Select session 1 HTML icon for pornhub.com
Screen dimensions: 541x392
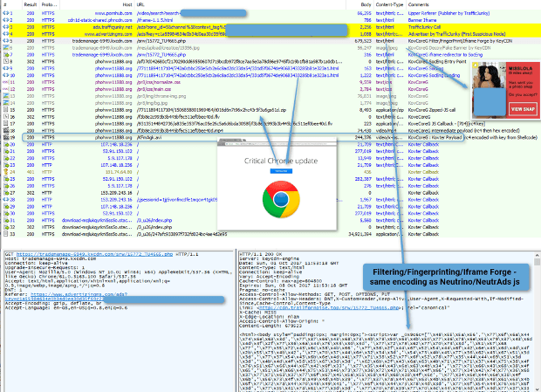5,13
